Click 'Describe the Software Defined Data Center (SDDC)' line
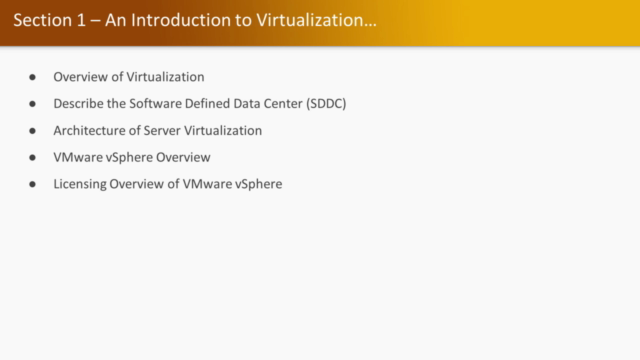The width and height of the screenshot is (640, 360). coord(200,104)
